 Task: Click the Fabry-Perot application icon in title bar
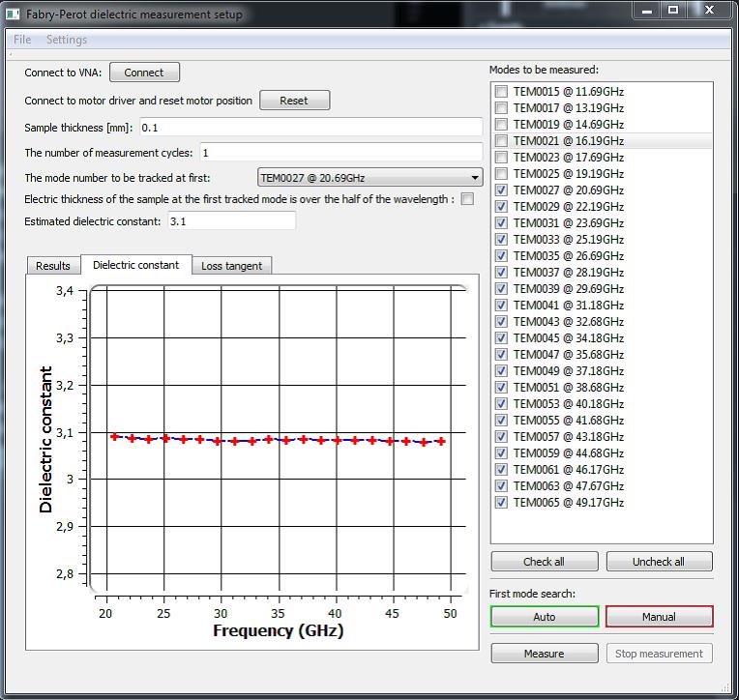pos(13,14)
